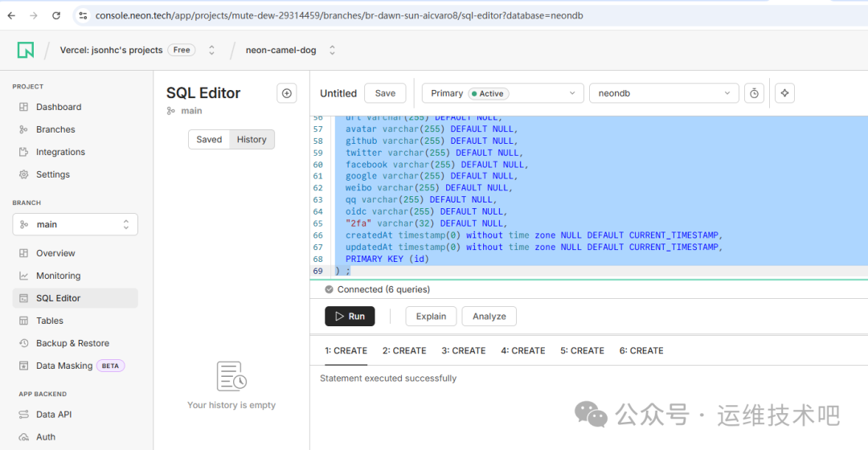Expand the neon-camel-dog project switcher
This screenshot has height=450, width=868.
tap(332, 50)
